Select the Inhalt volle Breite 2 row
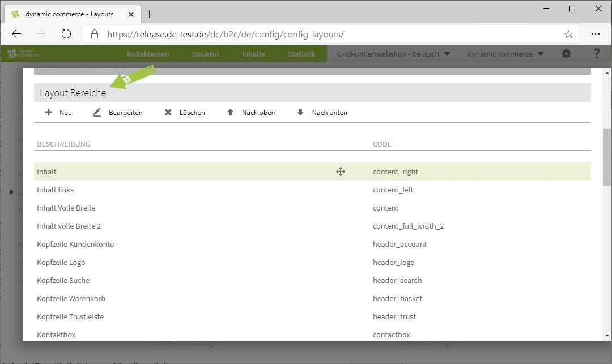This screenshot has width=612, height=364. (312, 226)
